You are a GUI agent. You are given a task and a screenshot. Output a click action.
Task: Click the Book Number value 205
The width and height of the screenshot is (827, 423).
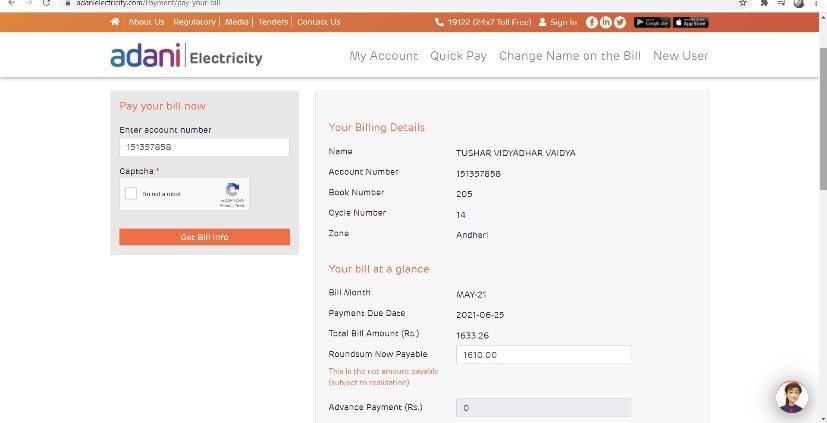[x=464, y=194]
